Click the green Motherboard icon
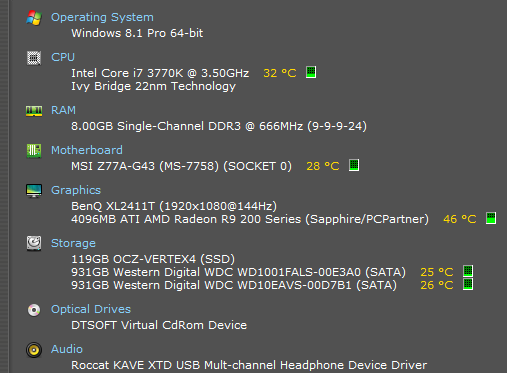This screenshot has height=373, width=507. pos(34,151)
